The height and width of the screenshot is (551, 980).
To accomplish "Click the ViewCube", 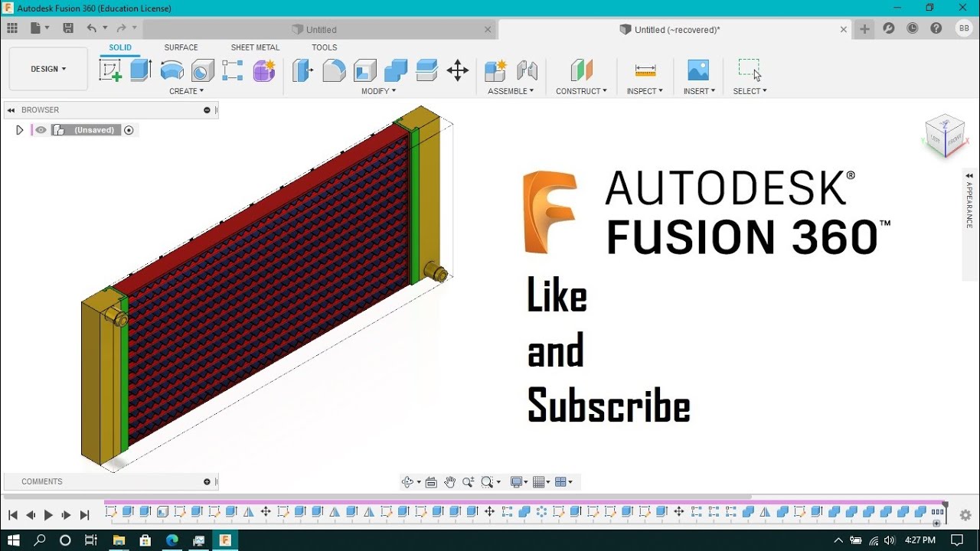I will coord(945,136).
